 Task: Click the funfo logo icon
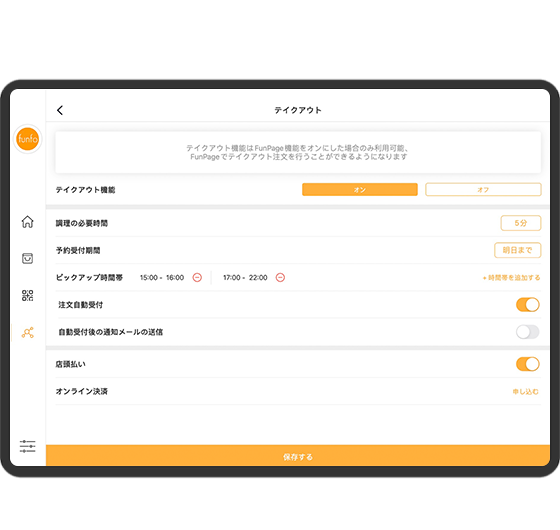coord(28,139)
